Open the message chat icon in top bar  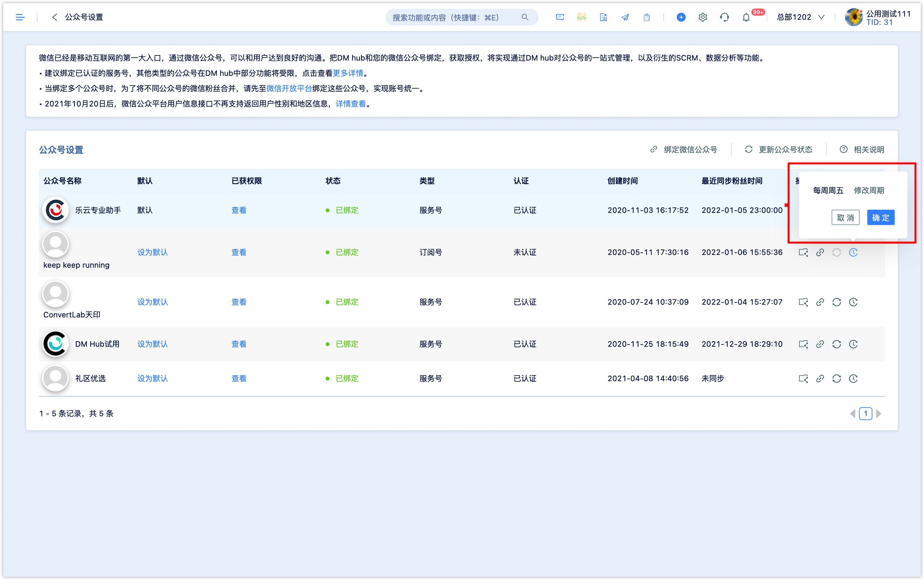pyautogui.click(x=560, y=17)
